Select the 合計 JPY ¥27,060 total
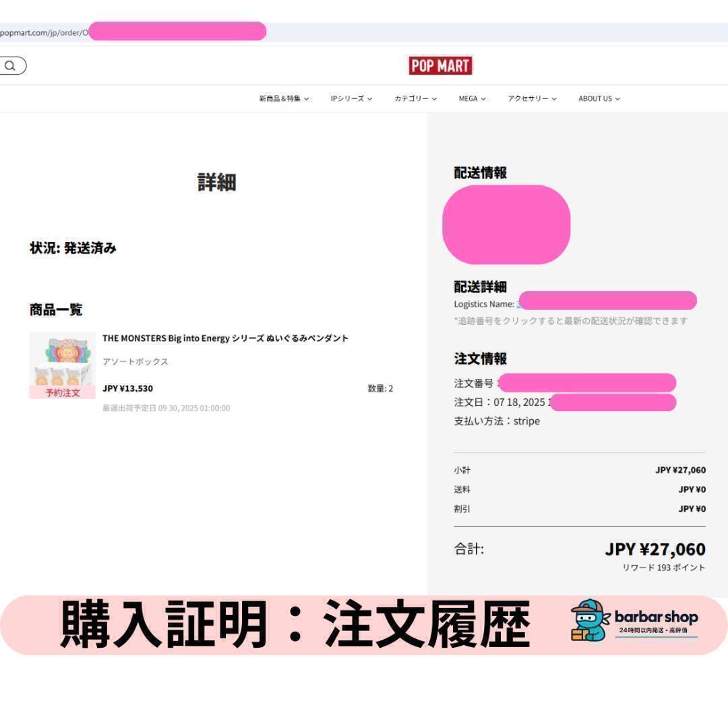This screenshot has height=728, width=728. coord(655,549)
